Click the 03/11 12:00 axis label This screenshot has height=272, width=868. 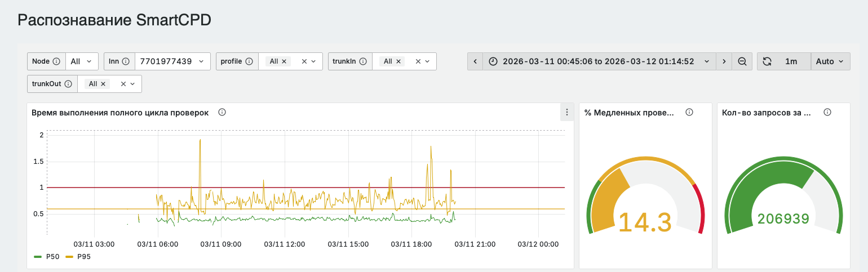click(x=285, y=244)
